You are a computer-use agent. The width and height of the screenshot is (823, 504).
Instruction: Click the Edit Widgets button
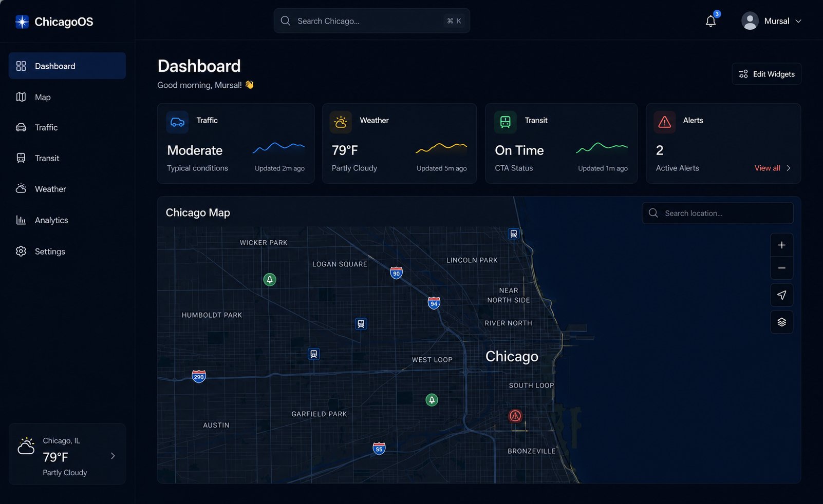(x=766, y=74)
